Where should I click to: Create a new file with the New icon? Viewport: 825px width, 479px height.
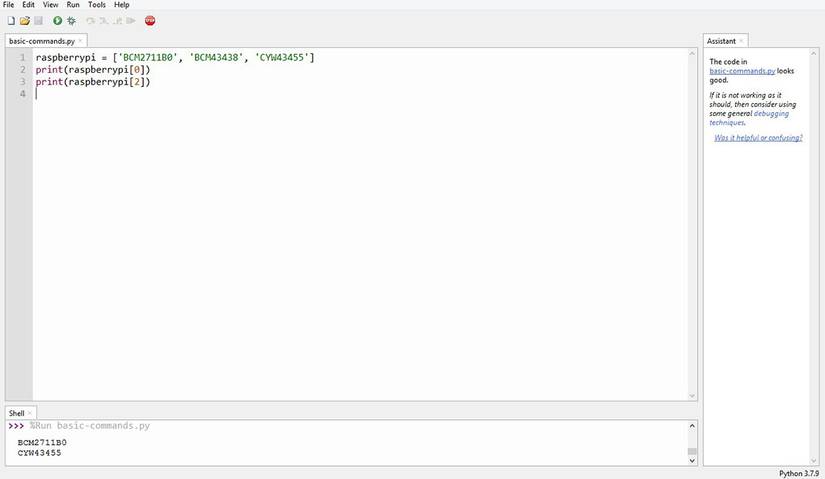coord(11,21)
